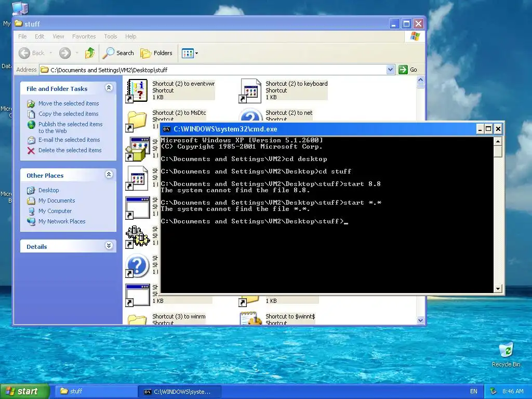Open the Back history dropdown arrow
Viewport: 532px width, 399px height.
point(51,53)
